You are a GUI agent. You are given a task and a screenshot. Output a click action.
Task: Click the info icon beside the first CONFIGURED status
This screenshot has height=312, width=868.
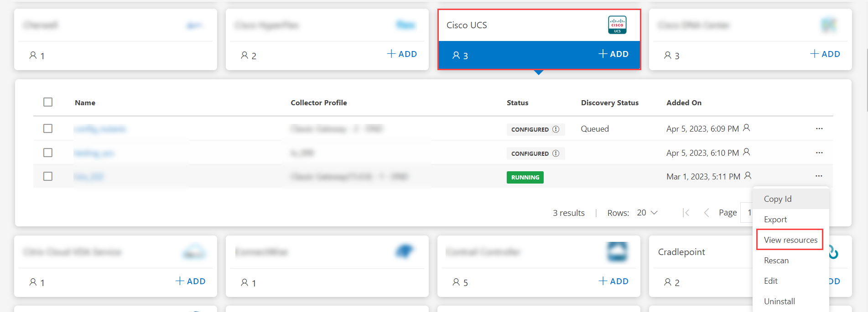point(556,129)
